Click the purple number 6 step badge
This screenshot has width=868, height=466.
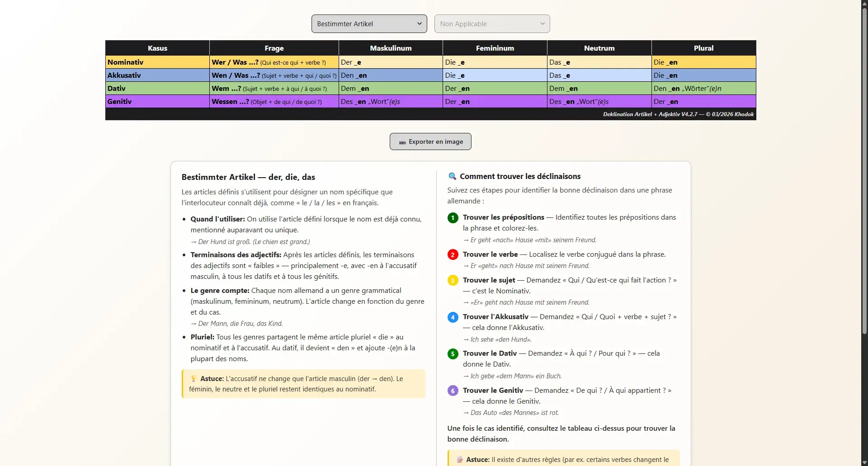(453, 391)
